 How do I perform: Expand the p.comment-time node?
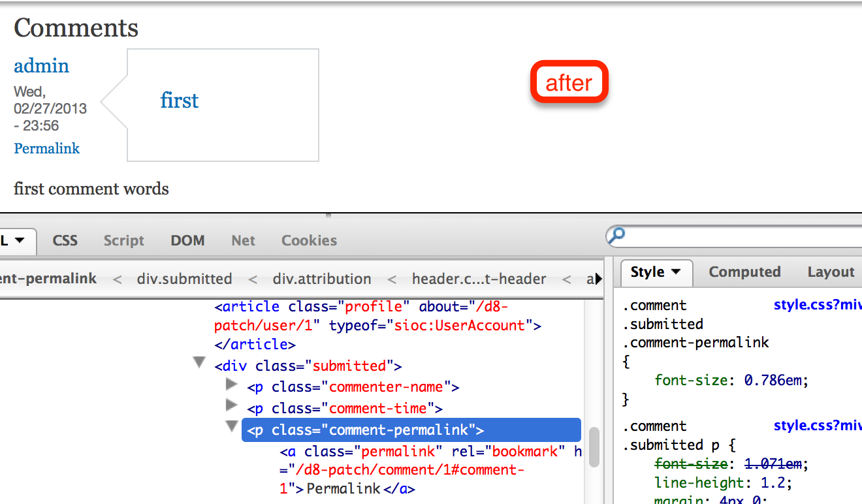coord(232,405)
